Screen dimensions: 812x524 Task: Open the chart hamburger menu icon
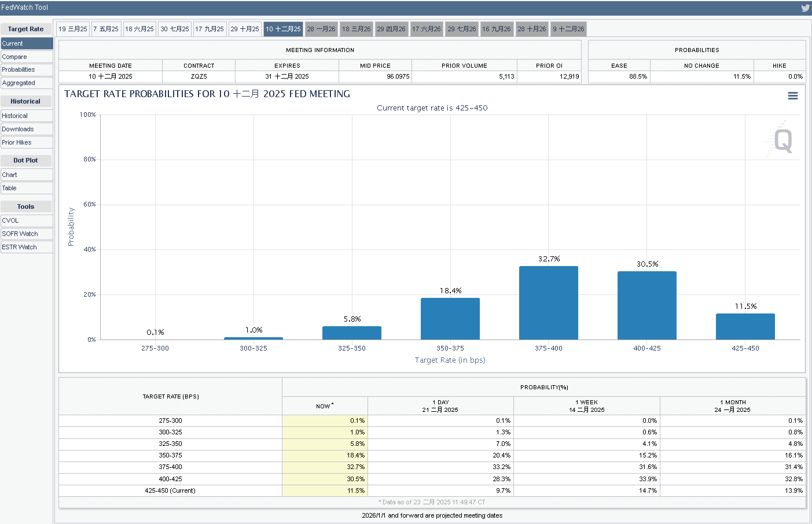pyautogui.click(x=793, y=96)
